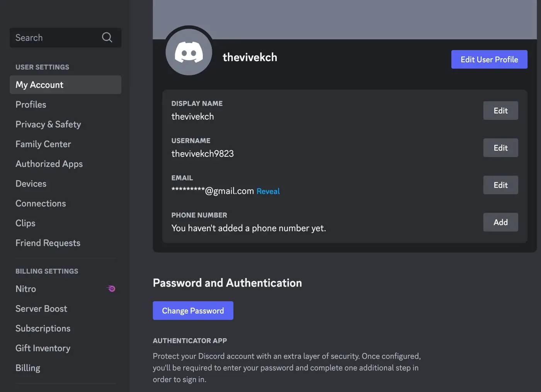
Task: Click masked email text @gmail.com
Action: point(213,191)
